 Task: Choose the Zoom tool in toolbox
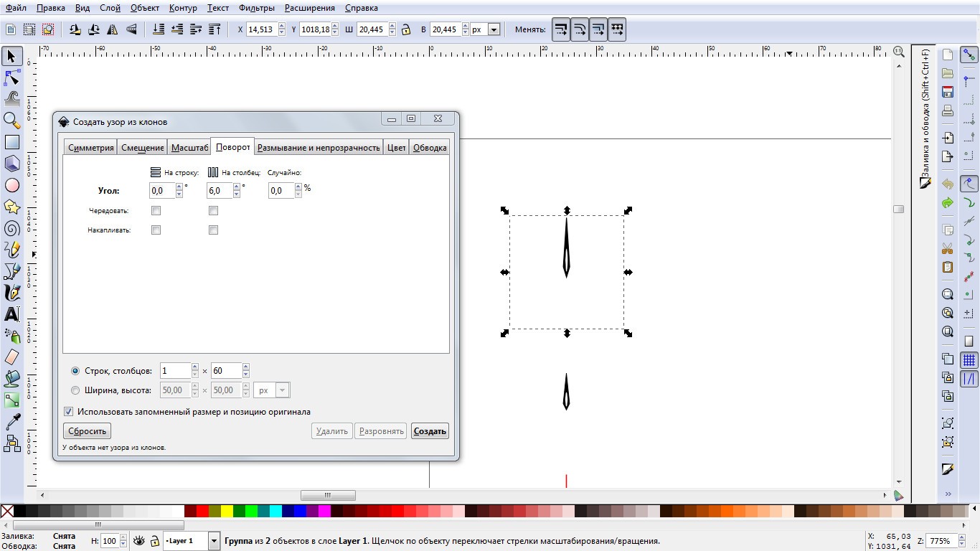[x=11, y=120]
